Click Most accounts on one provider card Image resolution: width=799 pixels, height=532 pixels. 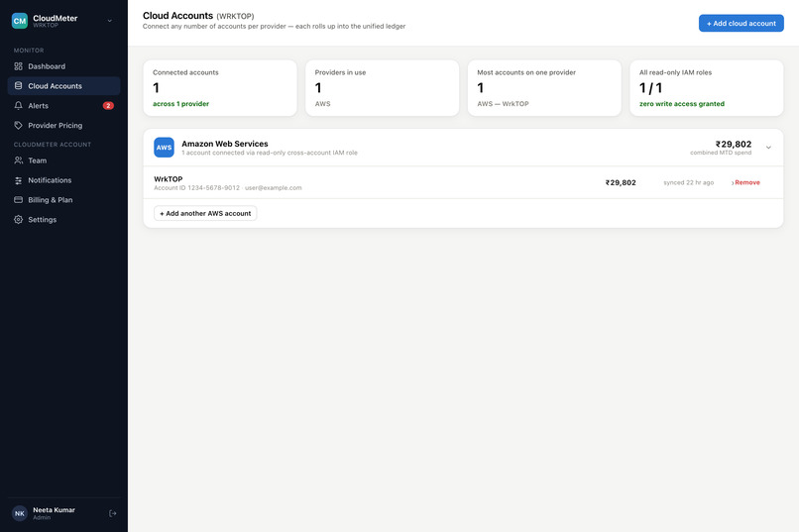(544, 88)
